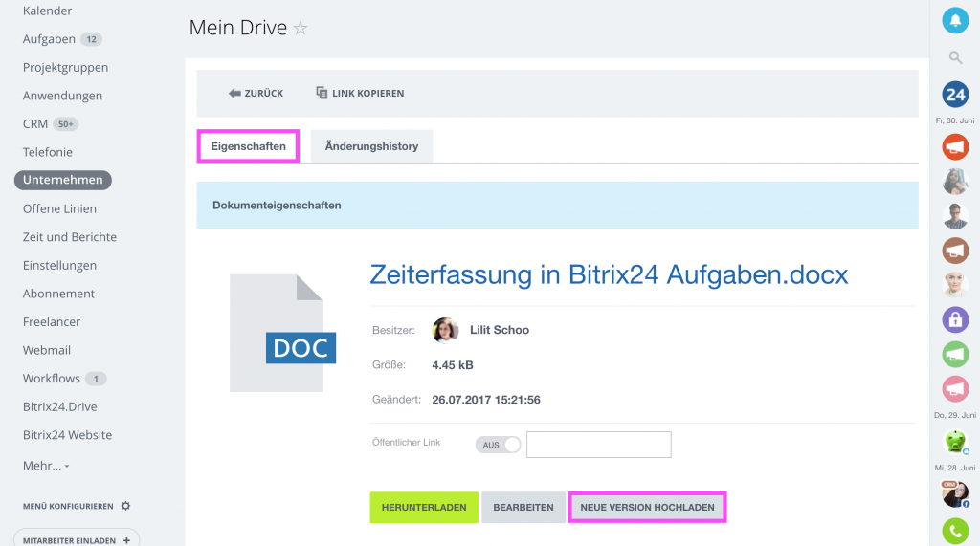Screen dimensions: 980x546
Task: Open Kalender in the sidebar
Action: 48,11
